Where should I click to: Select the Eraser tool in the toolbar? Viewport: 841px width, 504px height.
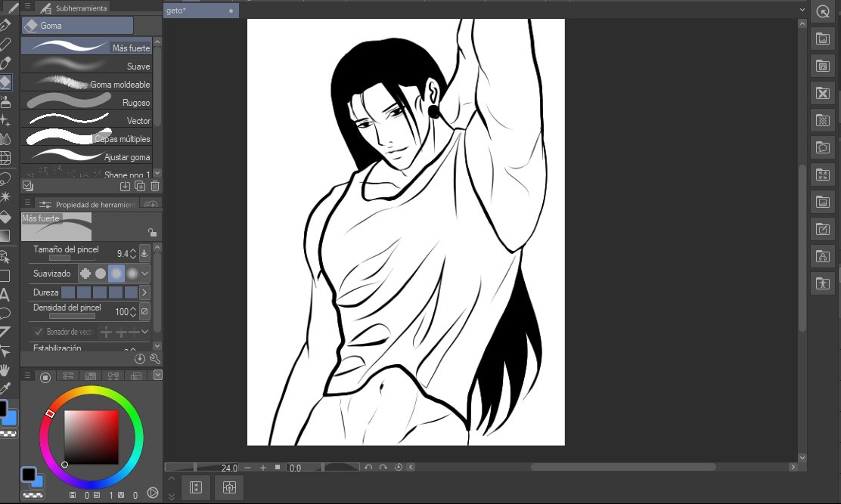[5, 82]
